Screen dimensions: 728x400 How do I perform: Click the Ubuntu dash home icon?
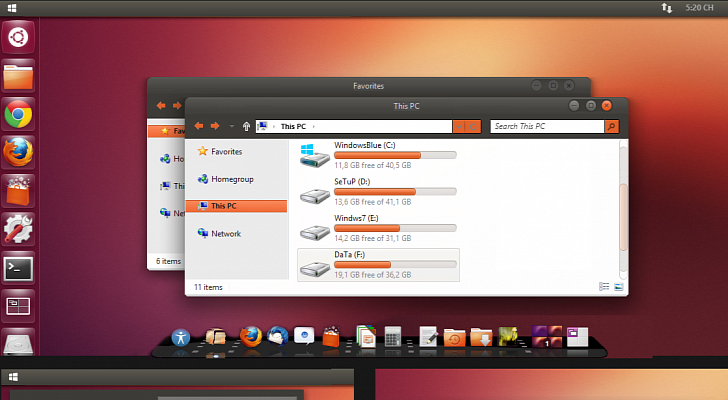click(18, 38)
